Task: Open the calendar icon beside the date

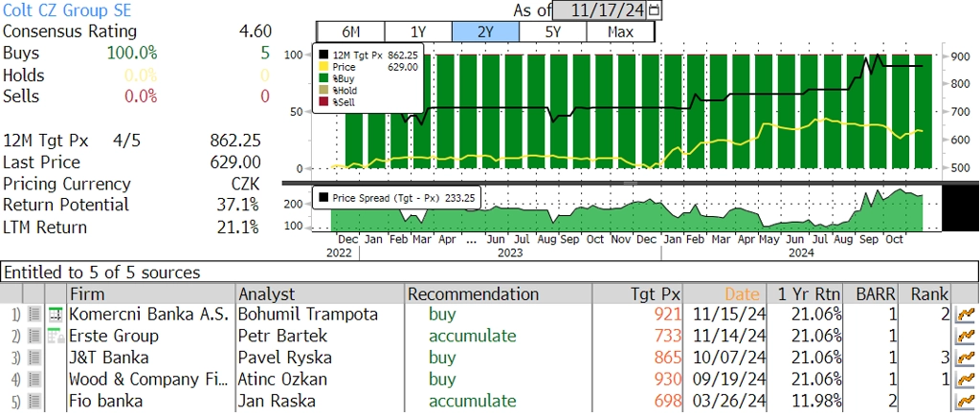Action: coord(655,10)
